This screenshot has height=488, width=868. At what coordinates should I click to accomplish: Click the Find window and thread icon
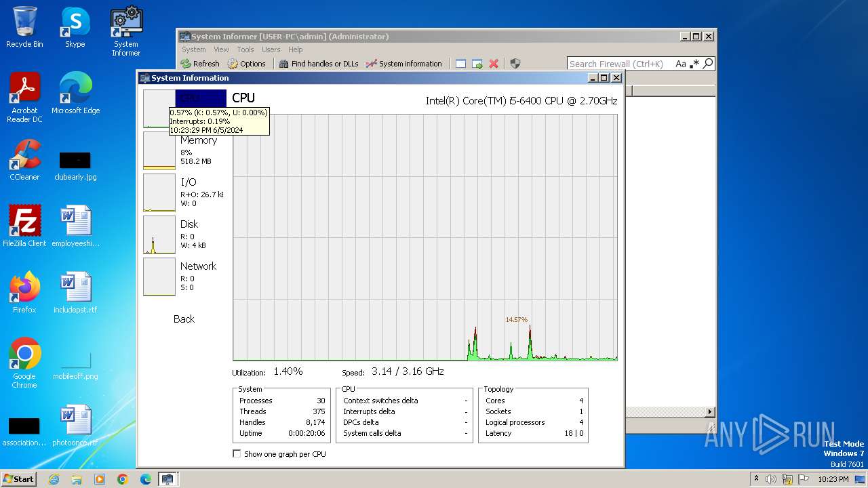(x=477, y=64)
